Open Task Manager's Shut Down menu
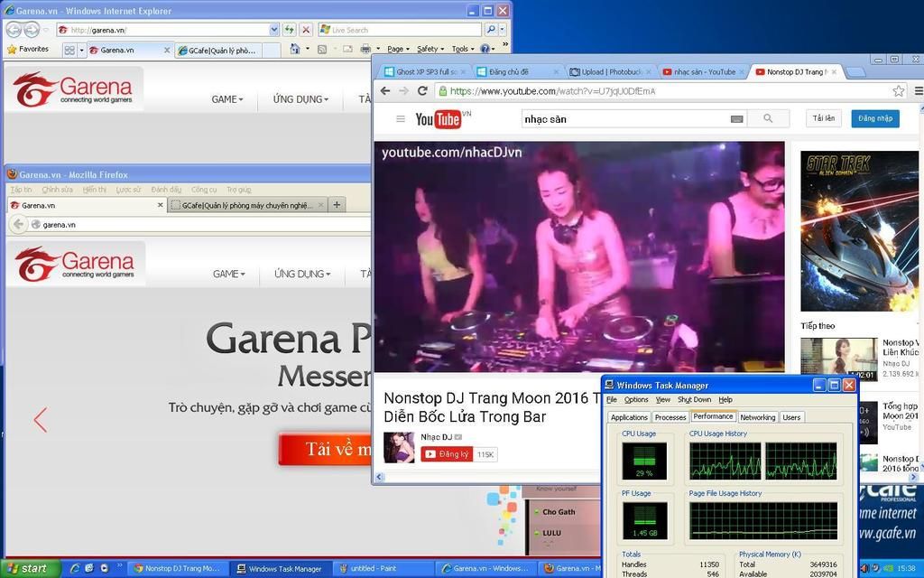The image size is (924, 578). [694, 400]
